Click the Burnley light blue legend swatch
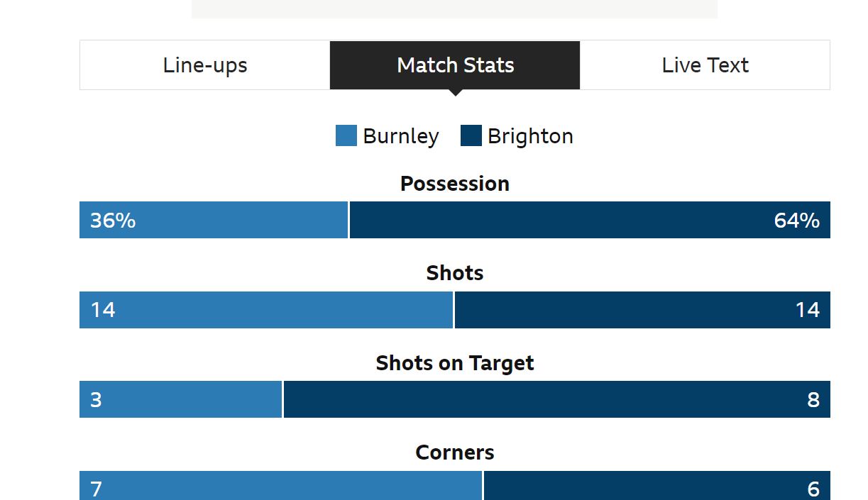Viewport: 868px width, 500px height. [346, 135]
